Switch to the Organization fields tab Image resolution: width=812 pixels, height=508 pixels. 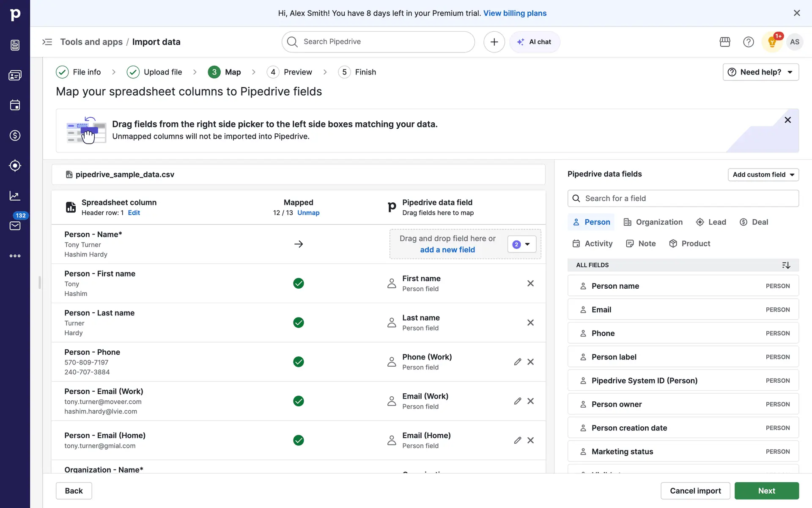[653, 222]
